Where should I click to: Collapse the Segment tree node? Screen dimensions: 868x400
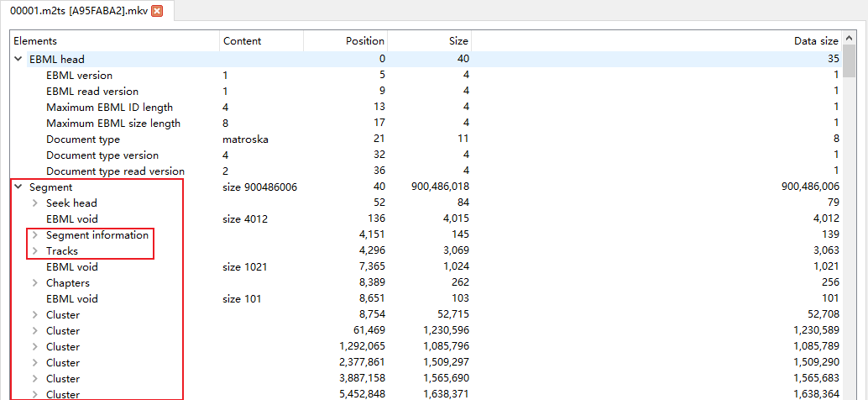click(x=18, y=187)
